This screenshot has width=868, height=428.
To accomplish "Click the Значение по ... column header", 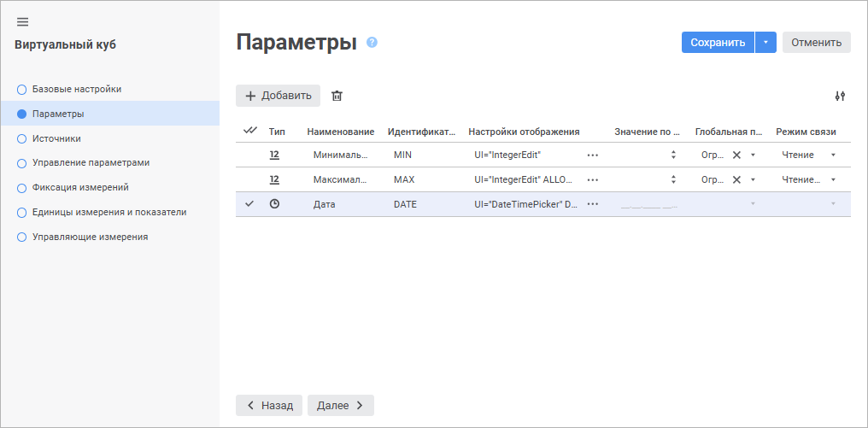I will 647,132.
